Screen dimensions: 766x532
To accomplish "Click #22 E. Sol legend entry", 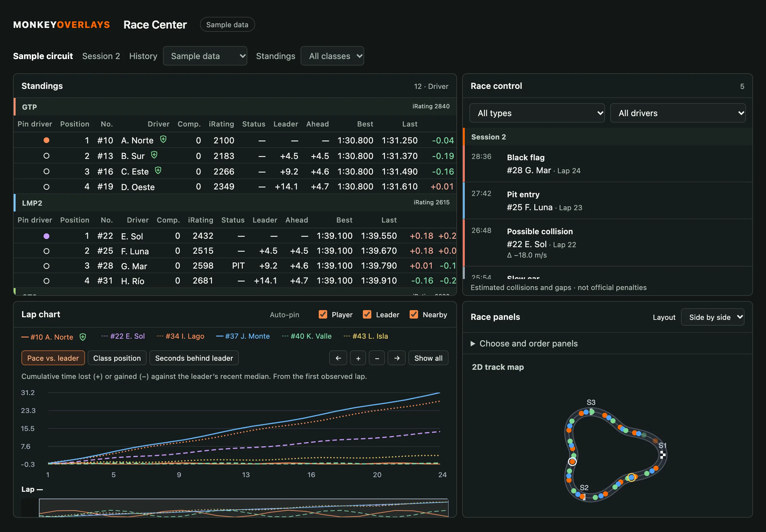I will [x=123, y=336].
